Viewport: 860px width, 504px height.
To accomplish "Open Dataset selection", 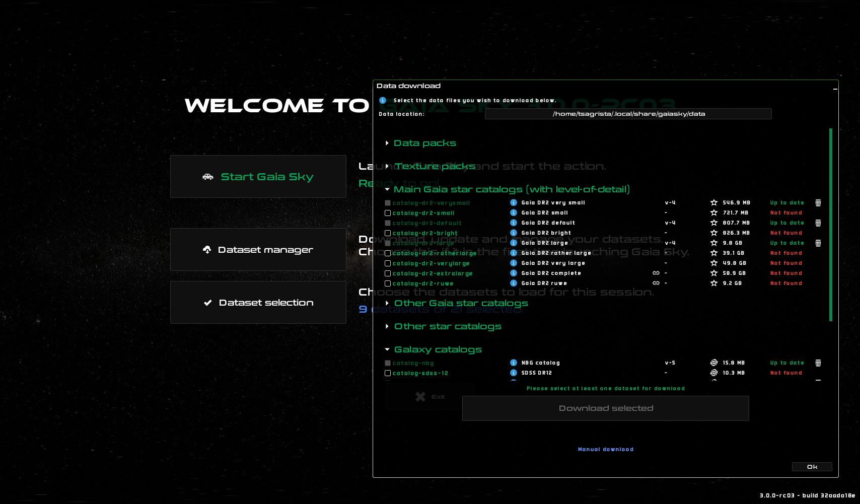I will (258, 303).
